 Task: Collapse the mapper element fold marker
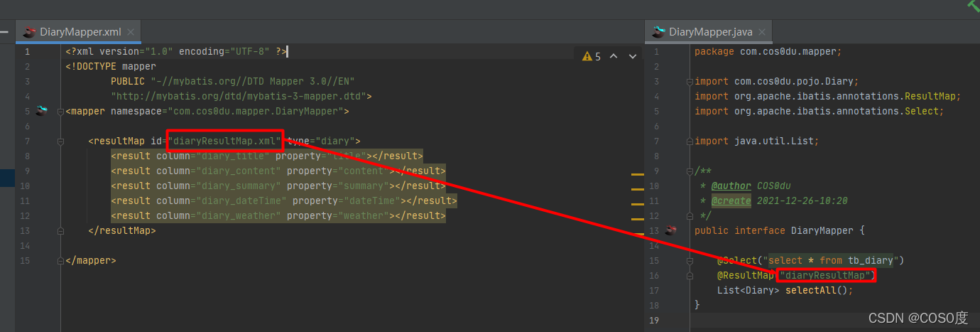[x=61, y=112]
